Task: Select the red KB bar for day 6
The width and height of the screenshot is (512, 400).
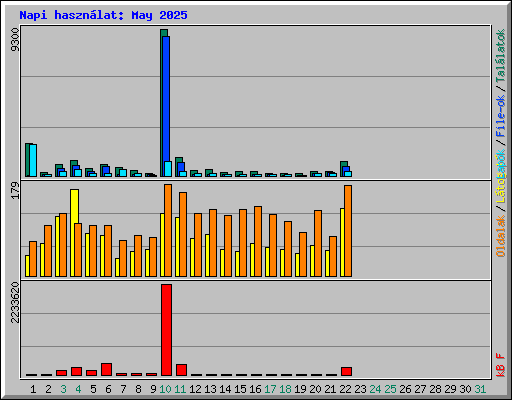Action: pyautogui.click(x=106, y=370)
